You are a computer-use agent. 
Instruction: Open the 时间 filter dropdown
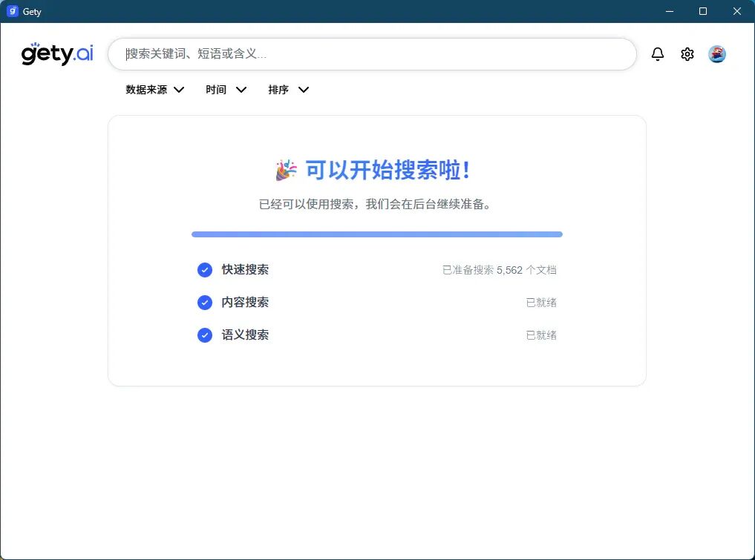pos(226,90)
